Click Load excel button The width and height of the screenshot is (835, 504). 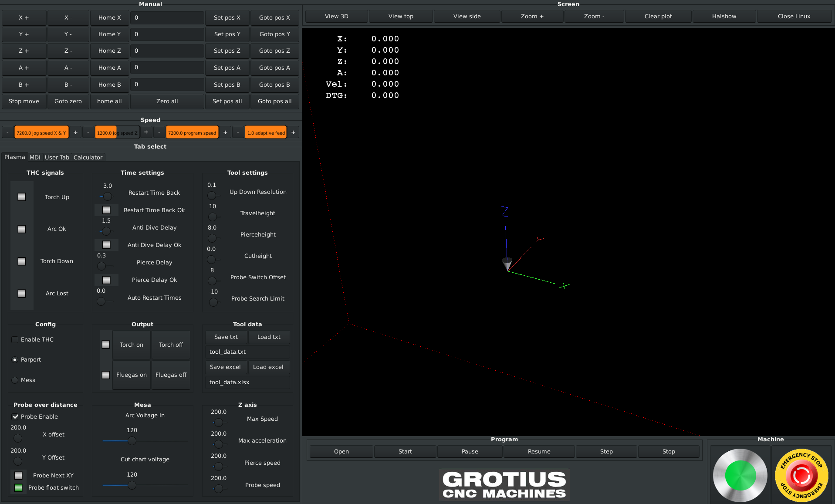click(268, 367)
